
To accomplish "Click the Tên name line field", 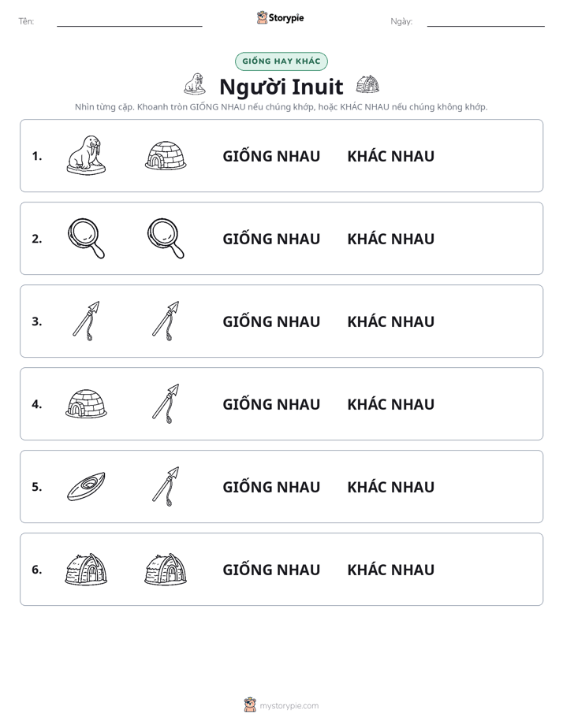I will click(129, 21).
